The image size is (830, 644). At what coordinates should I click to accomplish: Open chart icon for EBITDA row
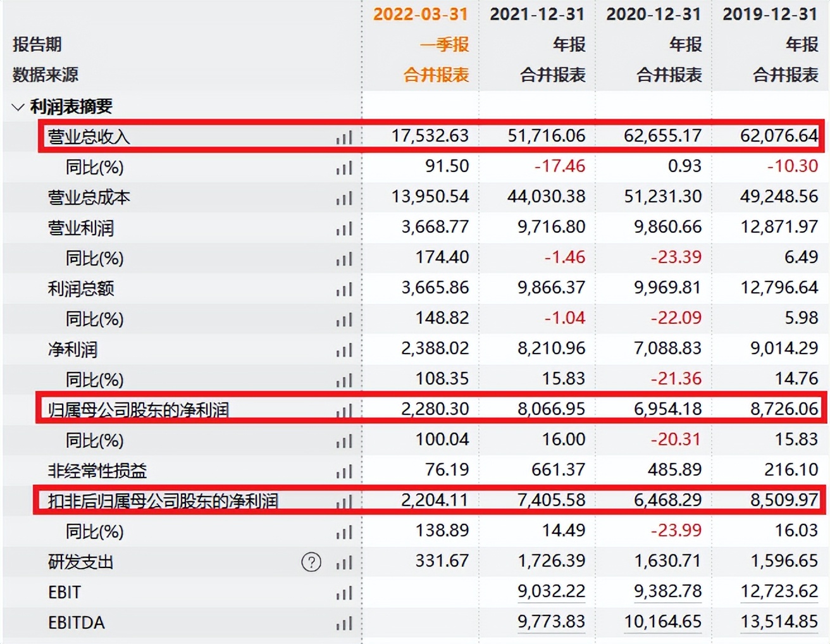click(x=344, y=623)
